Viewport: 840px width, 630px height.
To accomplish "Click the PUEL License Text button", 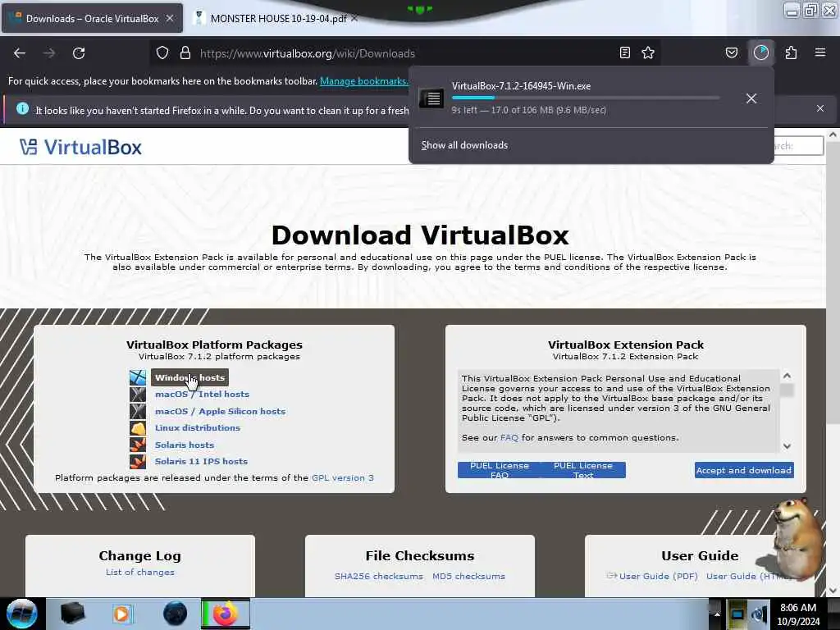I will [x=583, y=470].
